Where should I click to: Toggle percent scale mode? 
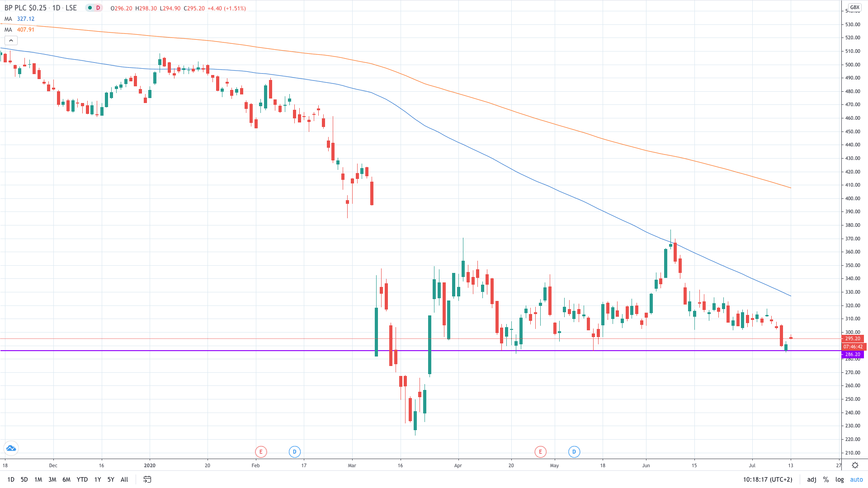(x=826, y=479)
